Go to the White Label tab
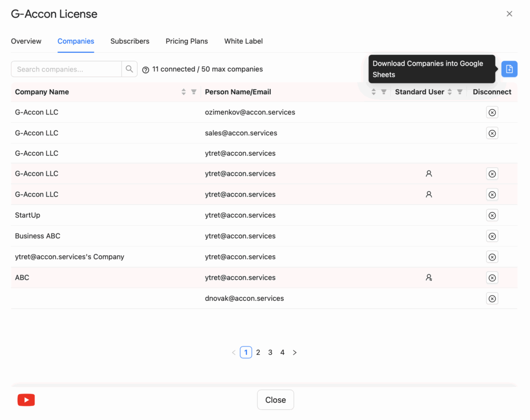 point(243,41)
